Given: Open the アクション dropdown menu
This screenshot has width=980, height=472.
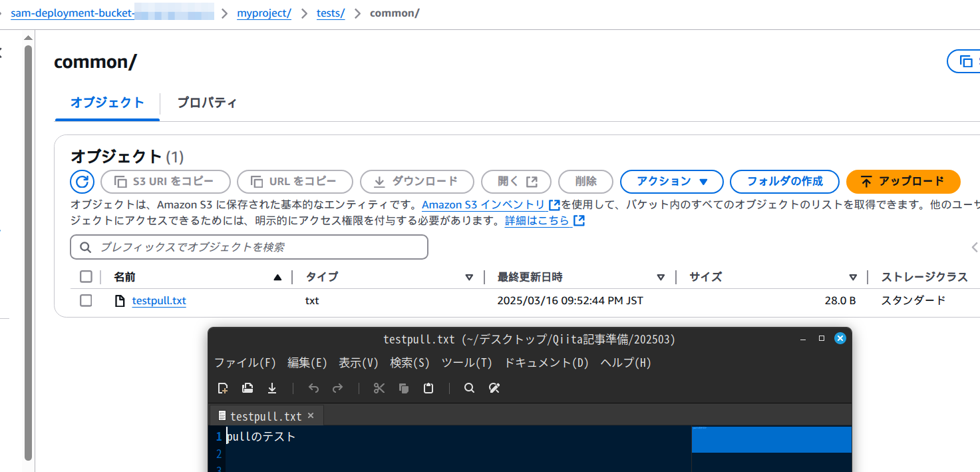Looking at the screenshot, I should click(671, 181).
